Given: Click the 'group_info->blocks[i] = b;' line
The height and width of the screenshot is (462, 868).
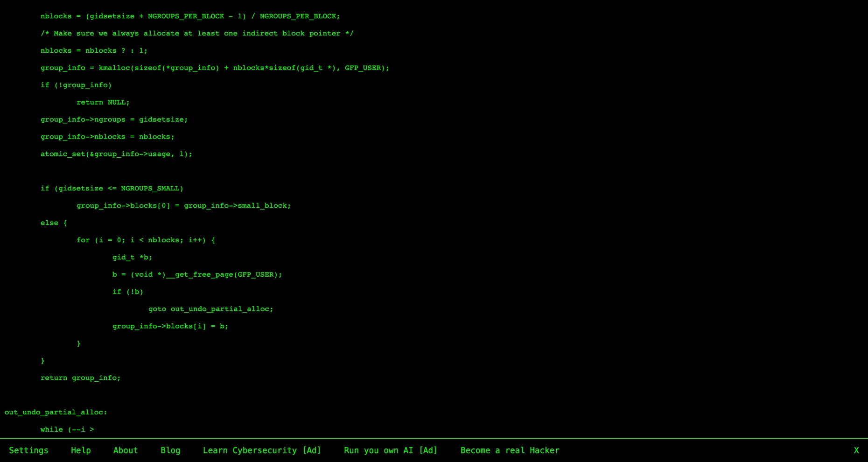Looking at the screenshot, I should coord(170,326).
